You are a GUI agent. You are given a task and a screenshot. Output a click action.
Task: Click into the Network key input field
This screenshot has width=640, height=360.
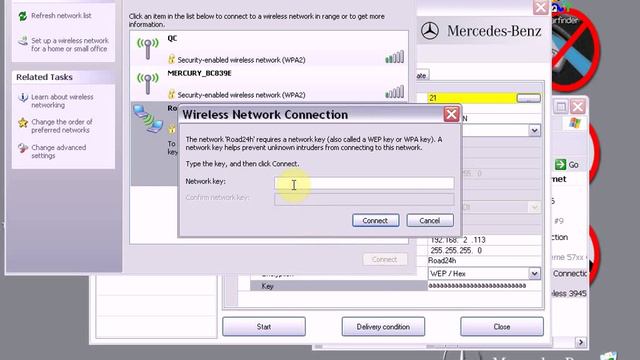tap(364, 183)
